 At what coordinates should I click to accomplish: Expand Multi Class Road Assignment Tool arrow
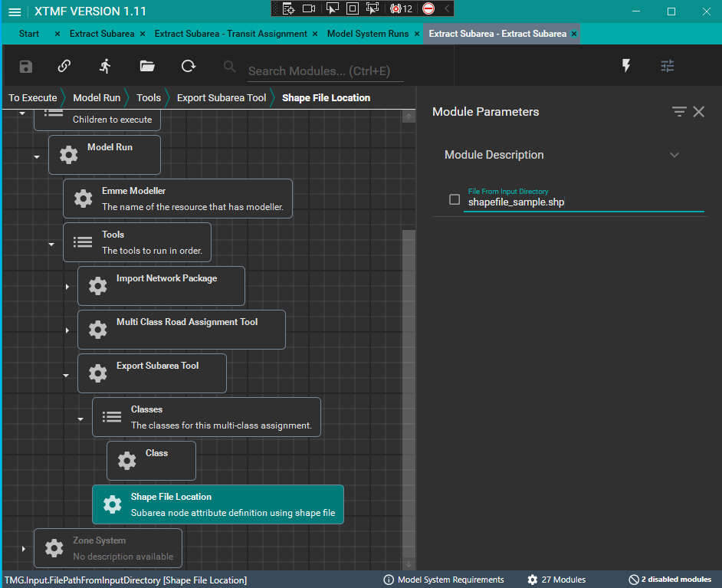(x=67, y=330)
